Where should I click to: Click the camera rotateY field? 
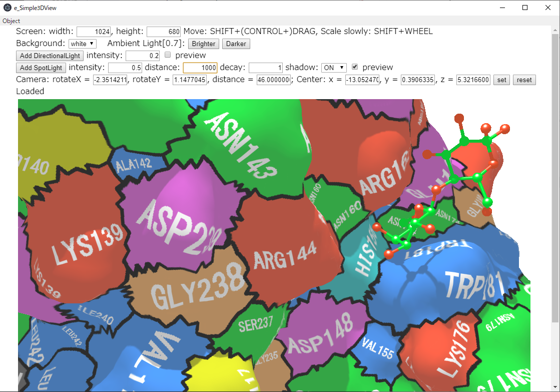(x=190, y=80)
